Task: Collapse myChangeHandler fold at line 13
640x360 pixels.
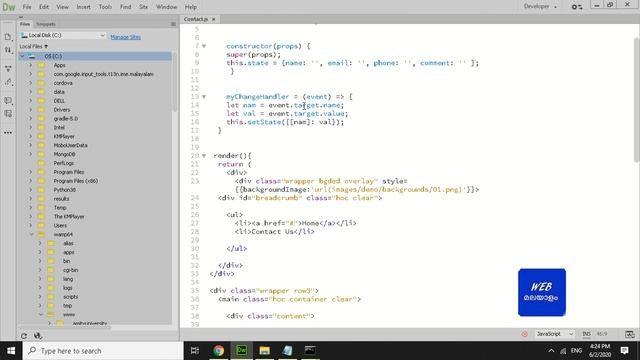Action: pos(204,97)
